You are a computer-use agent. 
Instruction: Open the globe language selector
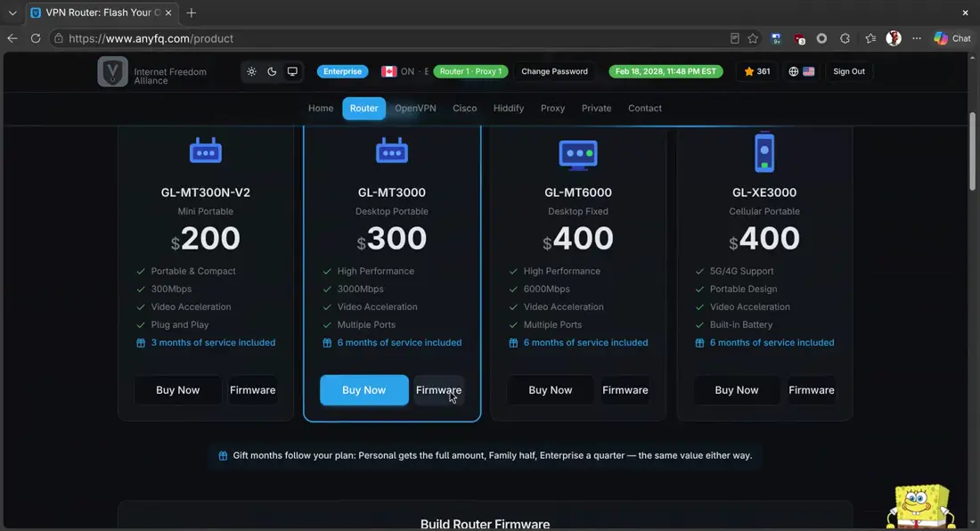(x=793, y=71)
